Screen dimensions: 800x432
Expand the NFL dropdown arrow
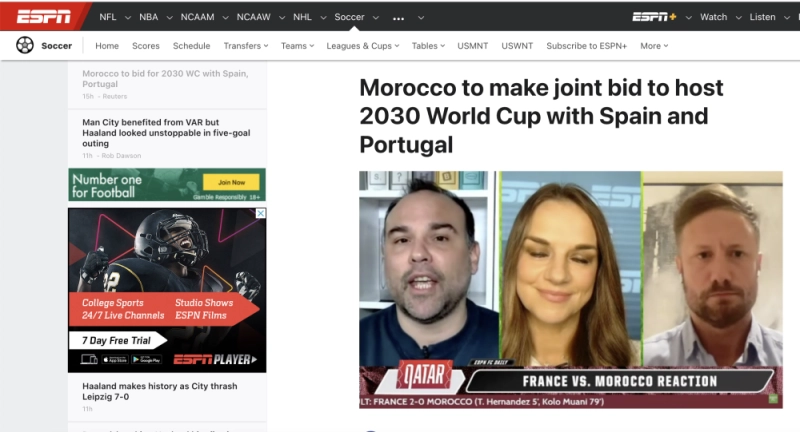(128, 17)
